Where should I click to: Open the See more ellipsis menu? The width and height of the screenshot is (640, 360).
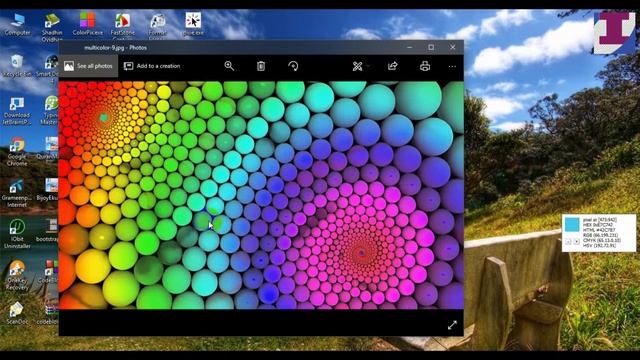point(452,66)
